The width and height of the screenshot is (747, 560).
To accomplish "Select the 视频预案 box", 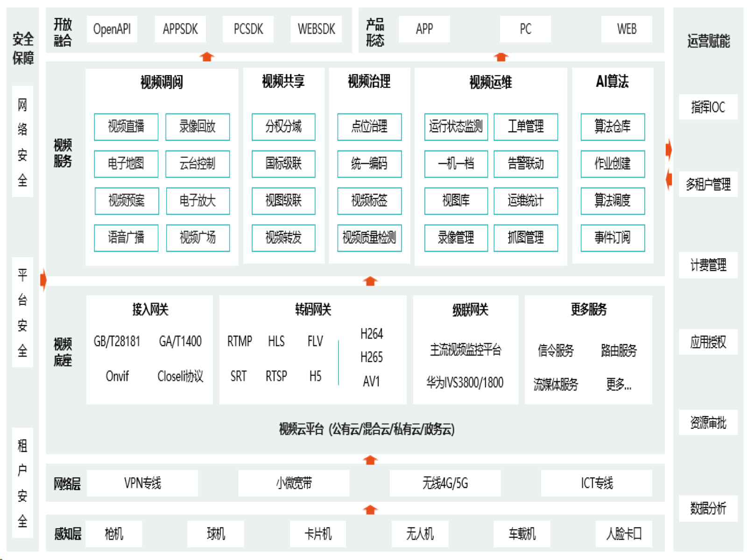I will [x=127, y=201].
